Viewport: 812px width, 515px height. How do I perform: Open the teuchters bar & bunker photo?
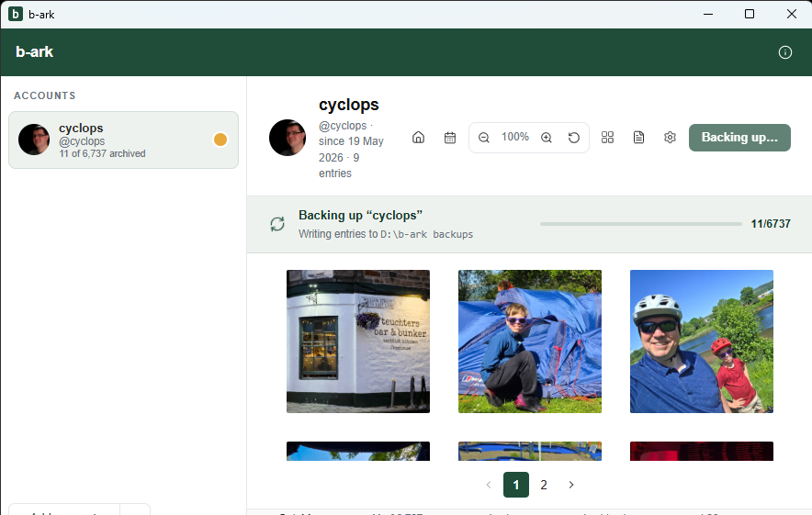pyautogui.click(x=358, y=341)
